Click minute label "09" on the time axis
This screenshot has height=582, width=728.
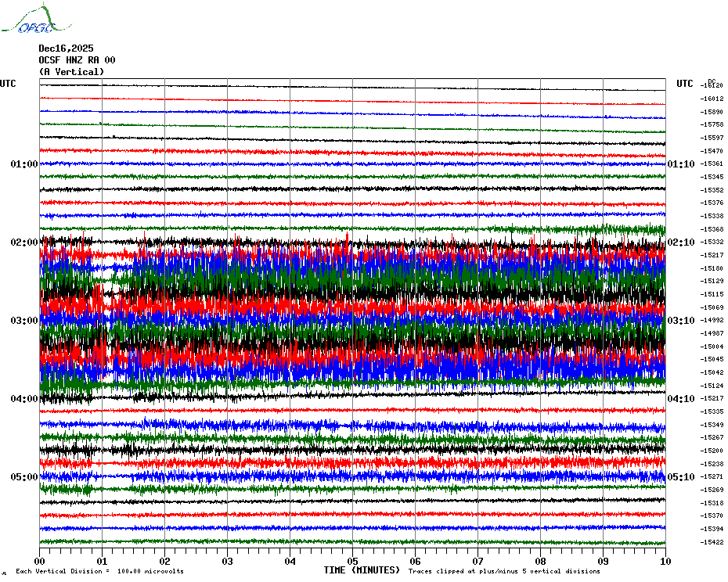click(603, 561)
